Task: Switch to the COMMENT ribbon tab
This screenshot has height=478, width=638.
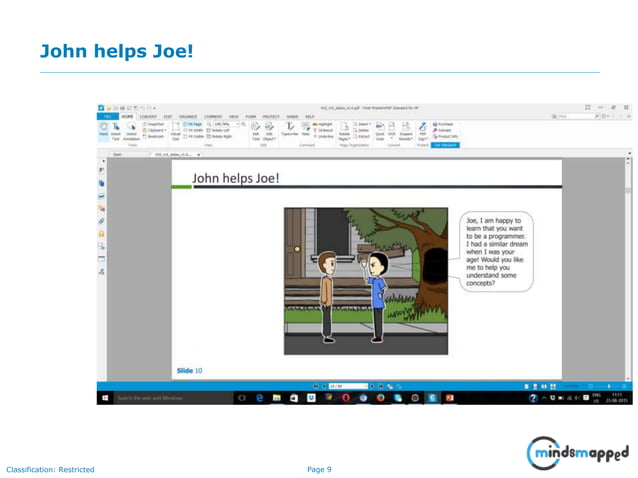Action: tap(213, 117)
